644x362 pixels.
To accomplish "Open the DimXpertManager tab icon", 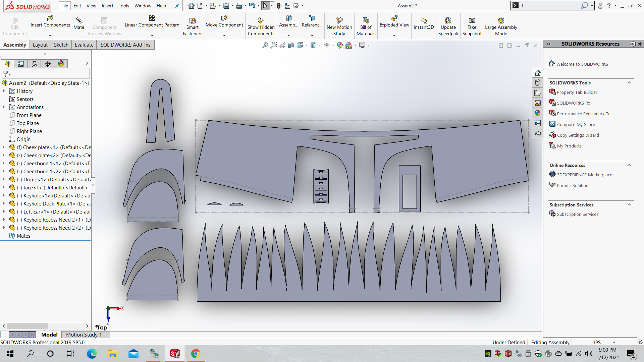I will [48, 64].
